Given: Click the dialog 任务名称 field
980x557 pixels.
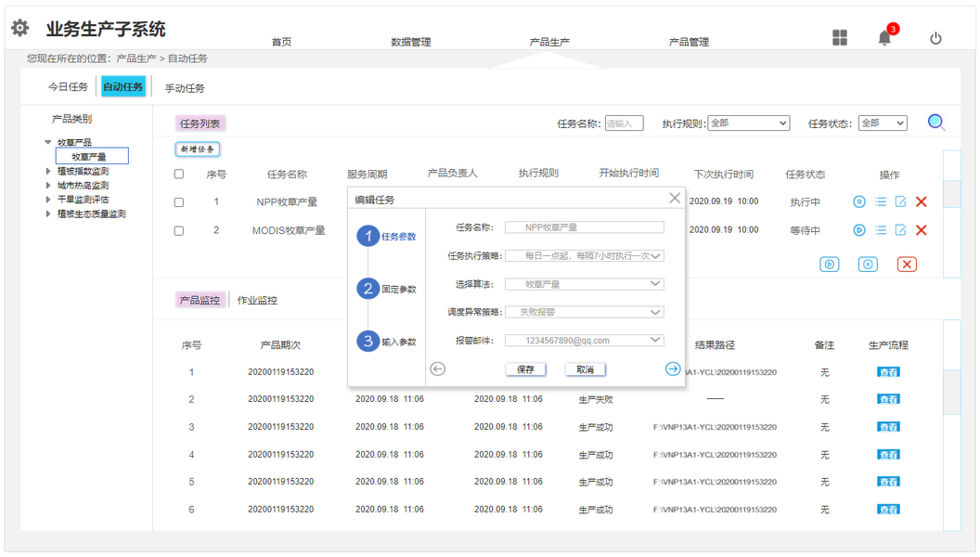Looking at the screenshot, I should 585,227.
